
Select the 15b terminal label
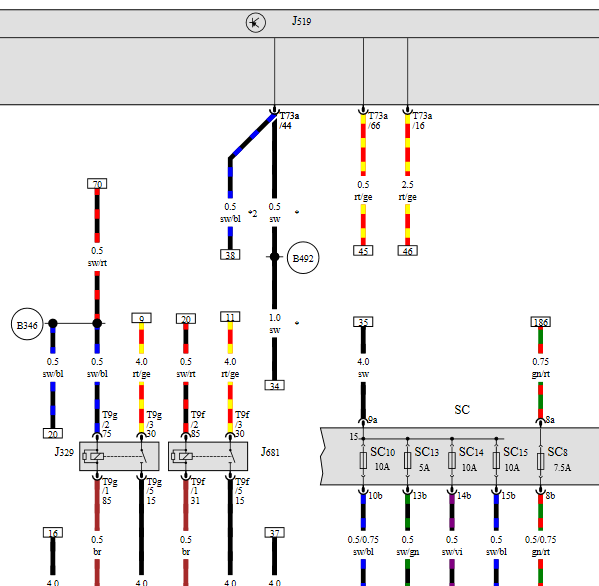click(508, 495)
